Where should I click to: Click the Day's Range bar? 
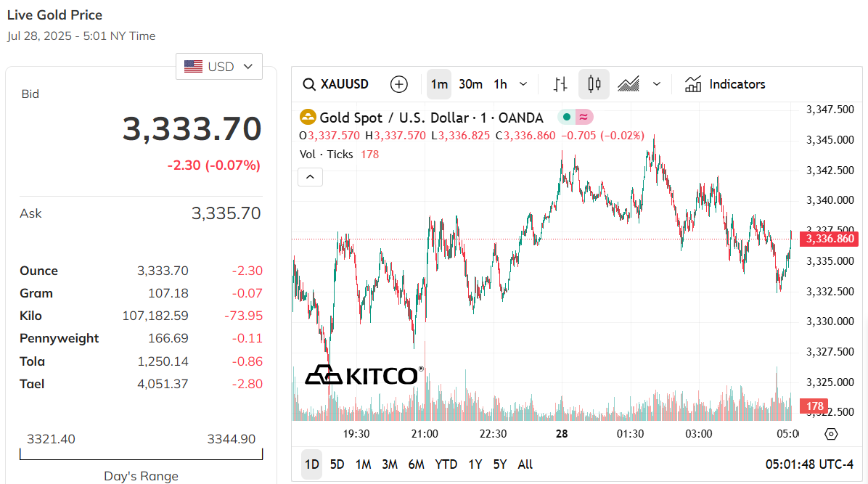coord(142,454)
